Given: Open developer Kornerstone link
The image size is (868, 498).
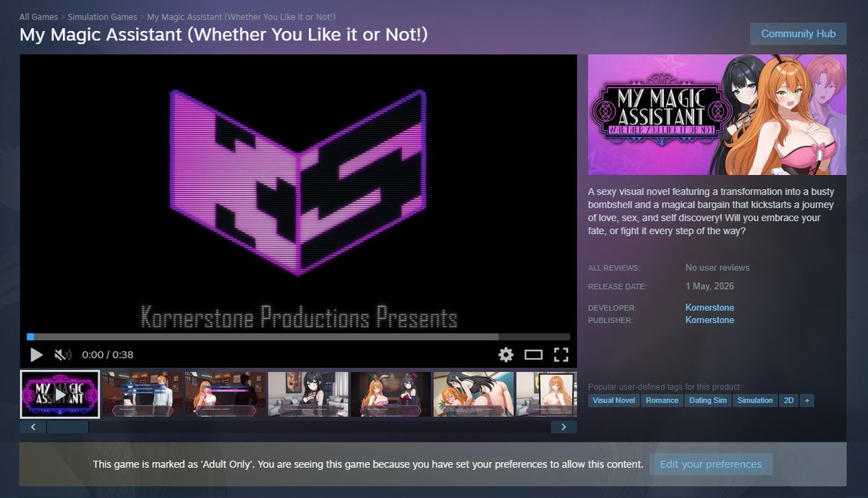Looking at the screenshot, I should pos(710,308).
